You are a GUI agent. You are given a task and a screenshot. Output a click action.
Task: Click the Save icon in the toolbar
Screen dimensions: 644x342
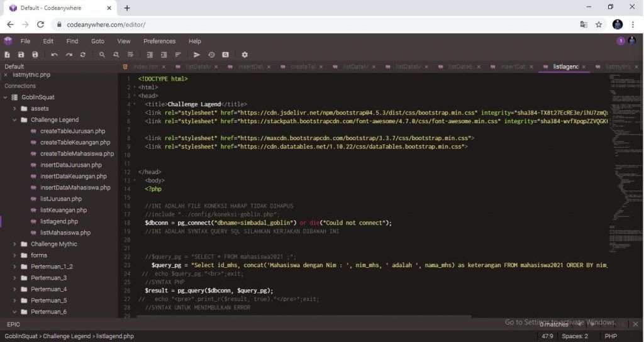coord(21,55)
